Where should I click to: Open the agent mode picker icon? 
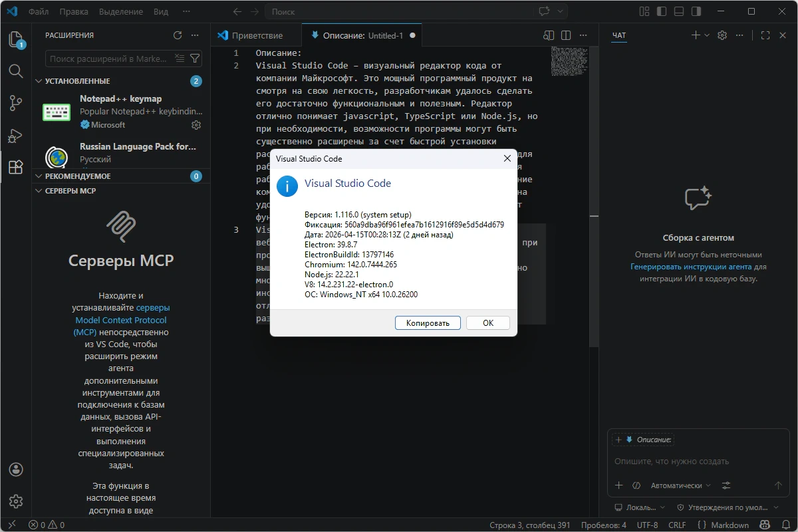pyautogui.click(x=636, y=485)
